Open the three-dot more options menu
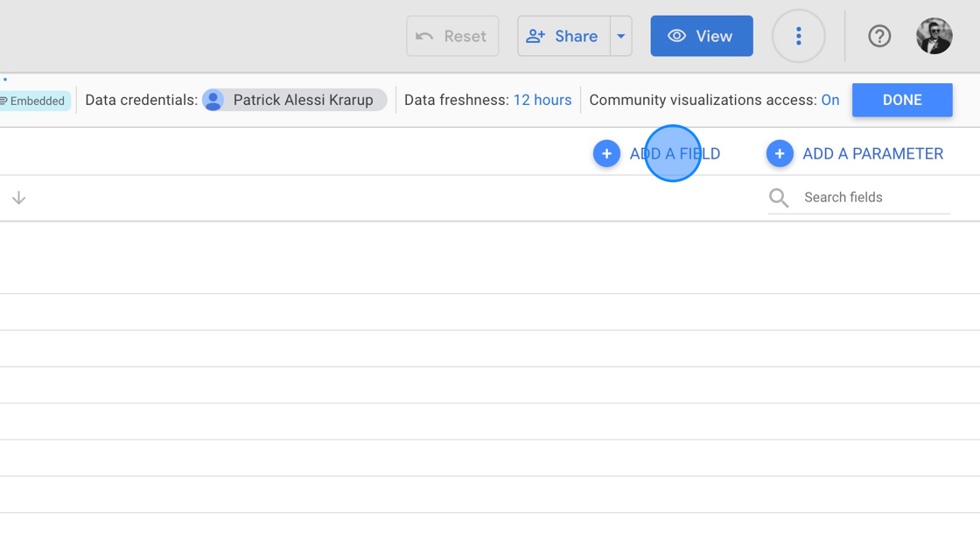The image size is (980, 548). click(x=798, y=36)
